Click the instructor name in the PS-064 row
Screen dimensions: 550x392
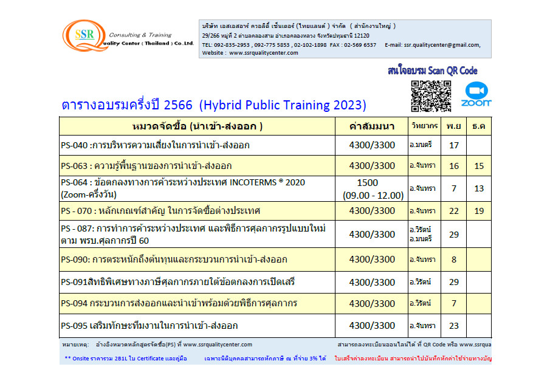[422, 188]
